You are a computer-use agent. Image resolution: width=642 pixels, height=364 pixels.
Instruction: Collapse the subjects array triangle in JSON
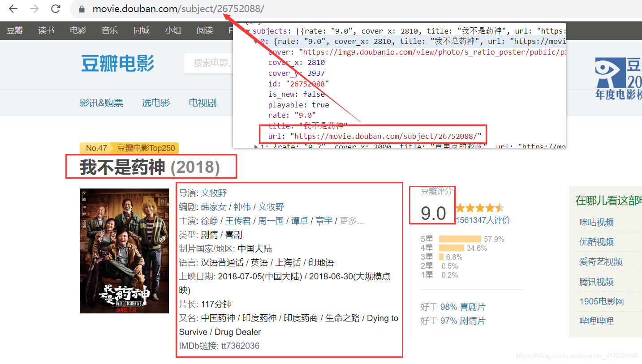(x=248, y=31)
